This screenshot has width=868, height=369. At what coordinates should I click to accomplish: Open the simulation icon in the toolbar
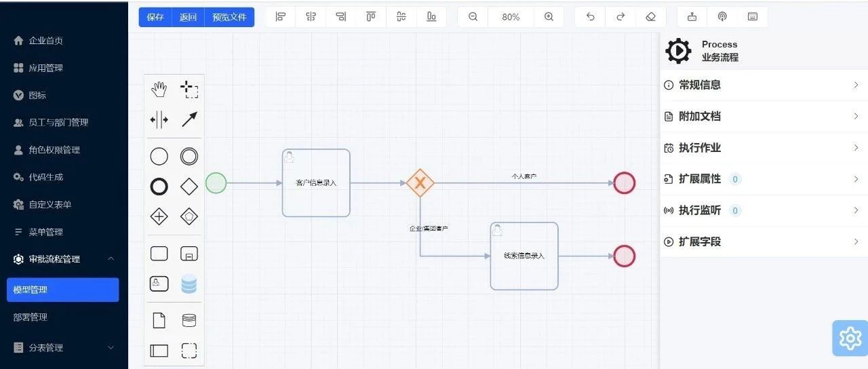coord(692,17)
